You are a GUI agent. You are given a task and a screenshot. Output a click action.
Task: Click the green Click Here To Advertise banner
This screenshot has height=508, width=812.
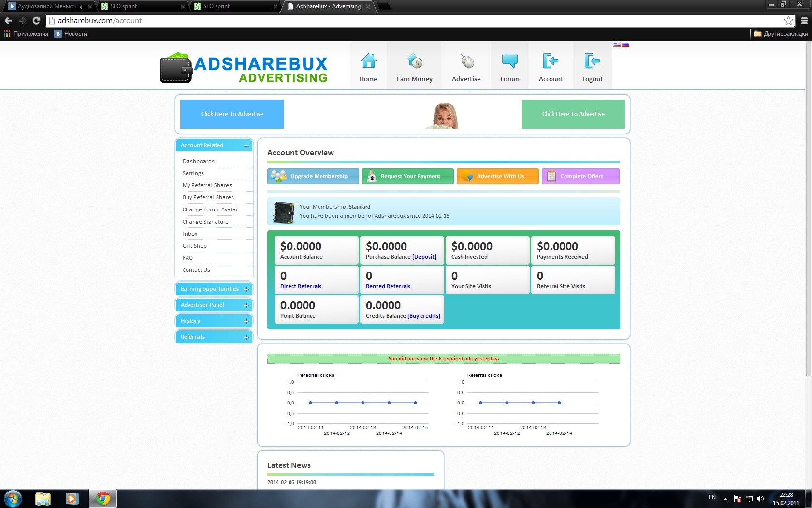tap(573, 114)
